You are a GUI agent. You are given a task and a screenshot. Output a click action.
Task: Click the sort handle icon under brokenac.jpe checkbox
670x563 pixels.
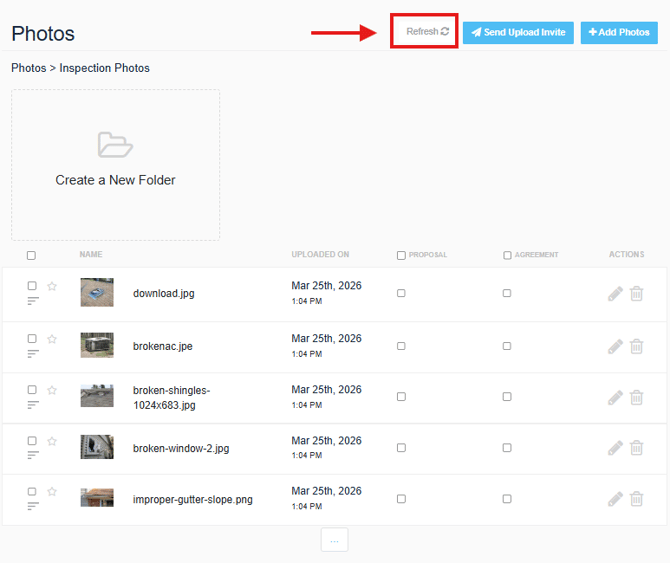[33, 353]
